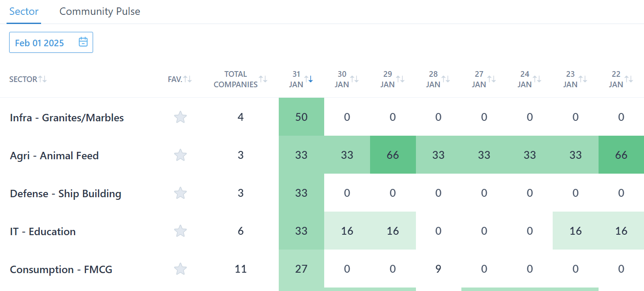Screen dimensions: 644x291
Task: Sort by Total Companies arrows
Action: [x=263, y=79]
